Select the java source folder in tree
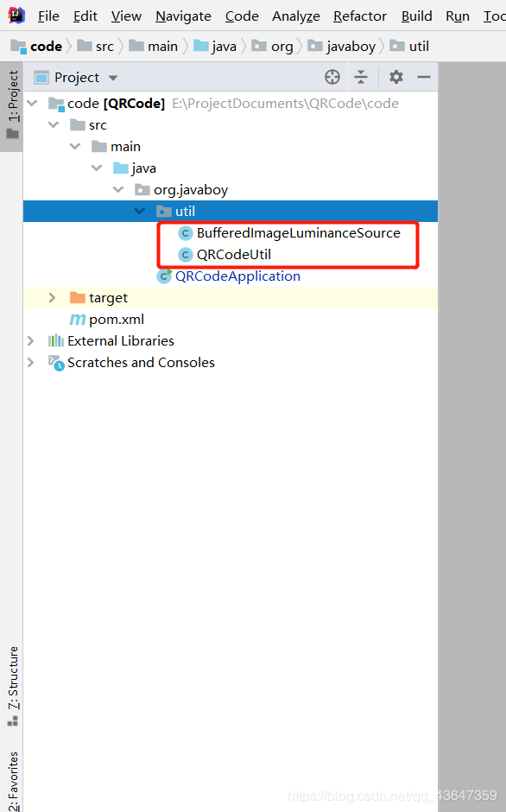The width and height of the screenshot is (506, 812). [143, 168]
